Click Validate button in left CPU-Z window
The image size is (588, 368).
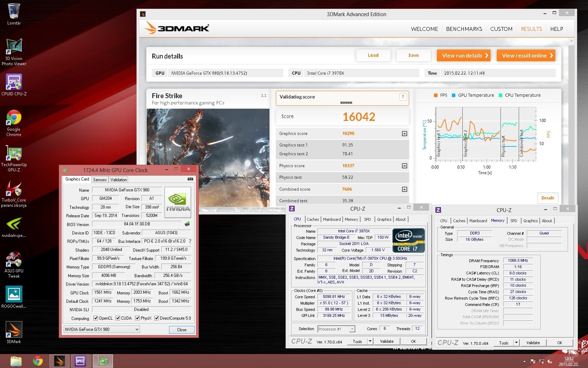tap(387, 342)
